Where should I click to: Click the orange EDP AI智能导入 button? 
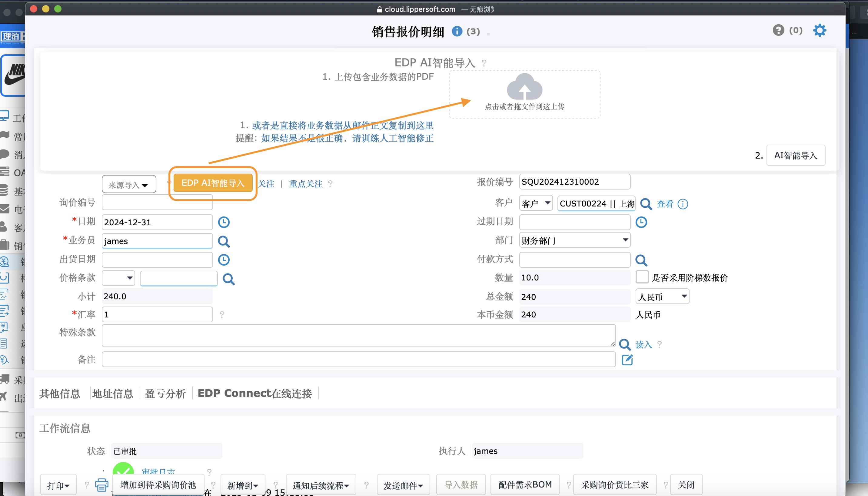(x=213, y=183)
